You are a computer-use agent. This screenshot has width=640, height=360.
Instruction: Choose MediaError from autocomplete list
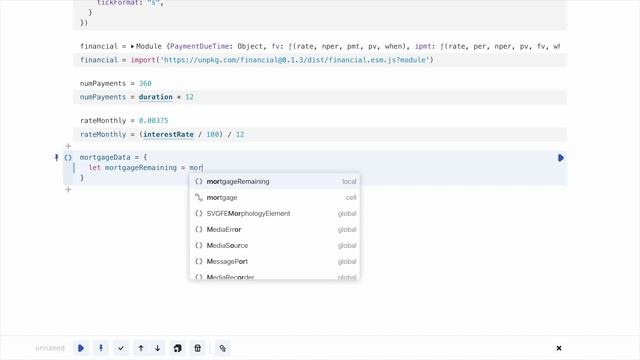275,229
